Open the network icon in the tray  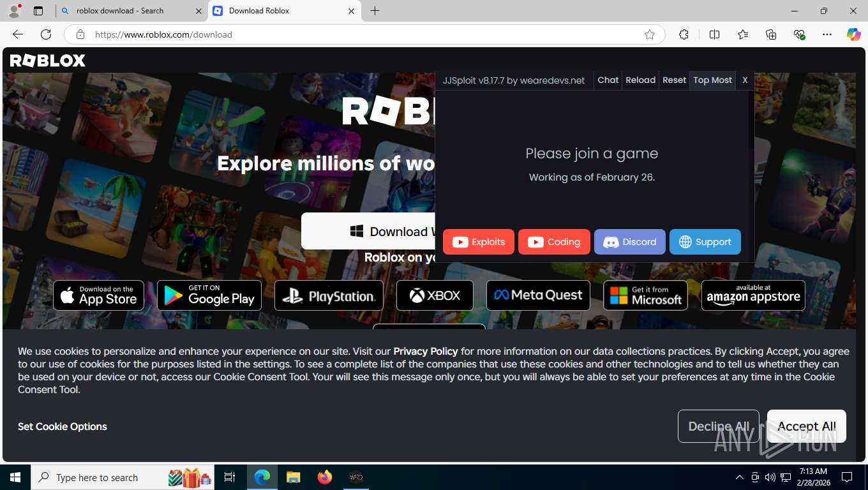786,477
